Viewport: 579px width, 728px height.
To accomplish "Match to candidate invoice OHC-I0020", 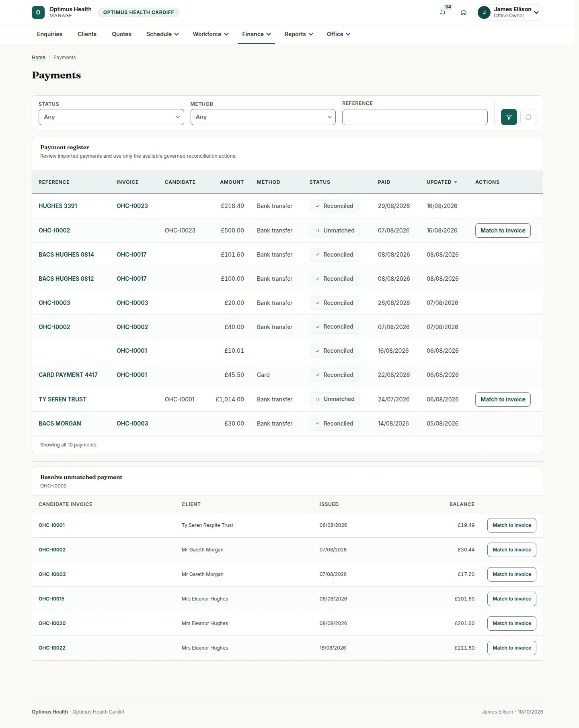I will click(511, 623).
